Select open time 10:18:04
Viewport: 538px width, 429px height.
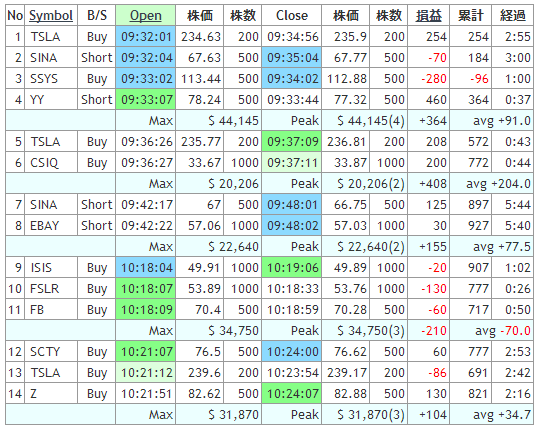pos(146,267)
